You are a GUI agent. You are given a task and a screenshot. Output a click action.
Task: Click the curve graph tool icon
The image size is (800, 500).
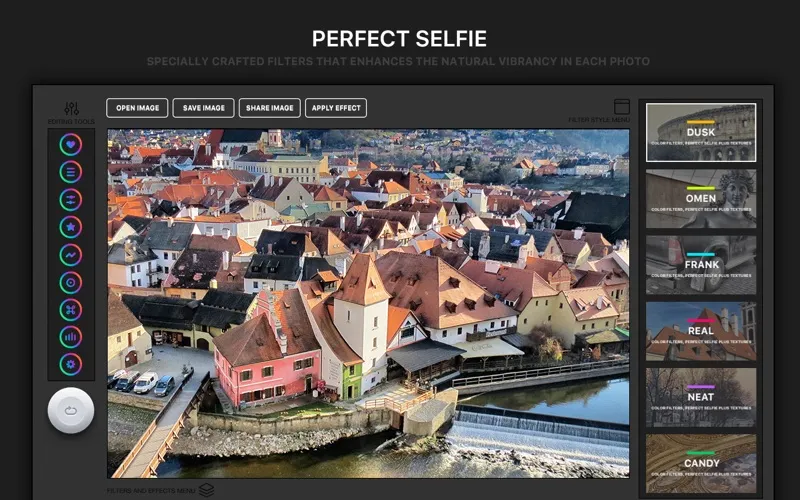pyautogui.click(x=71, y=256)
